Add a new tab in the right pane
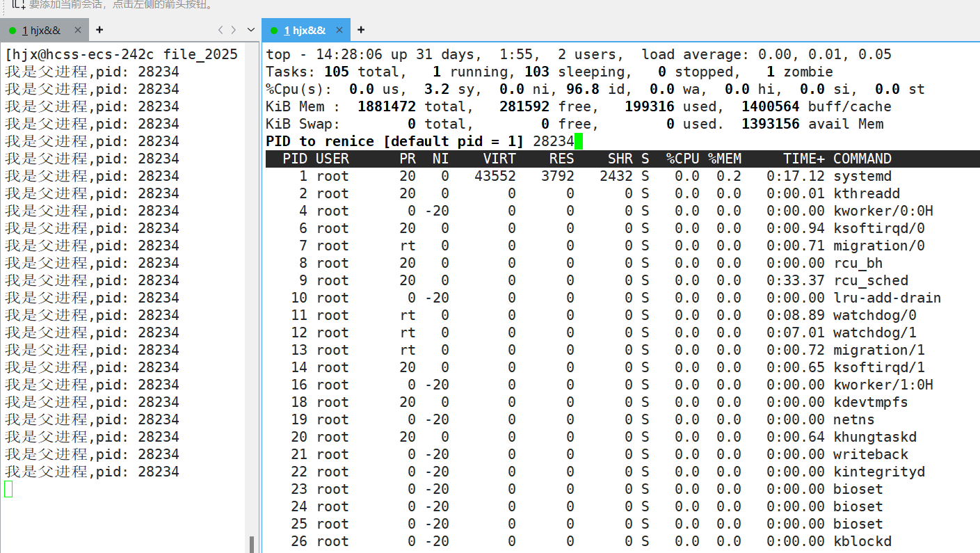980x553 pixels. coord(361,30)
